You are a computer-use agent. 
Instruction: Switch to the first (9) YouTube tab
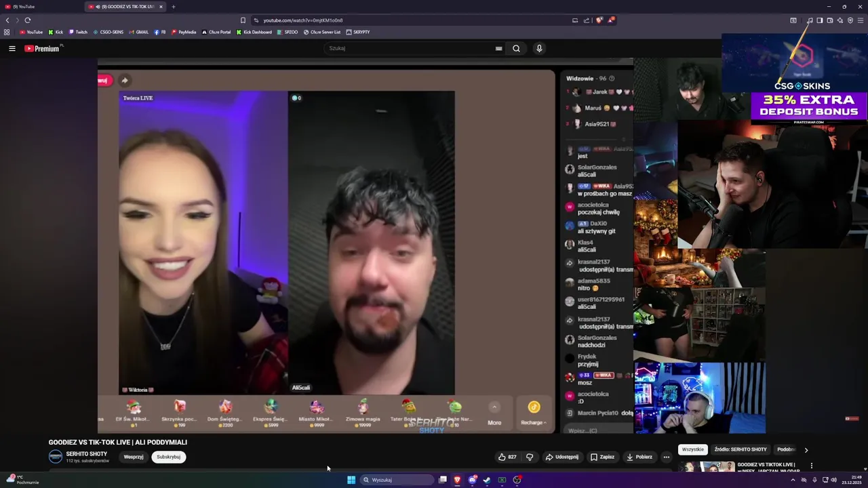(x=41, y=7)
